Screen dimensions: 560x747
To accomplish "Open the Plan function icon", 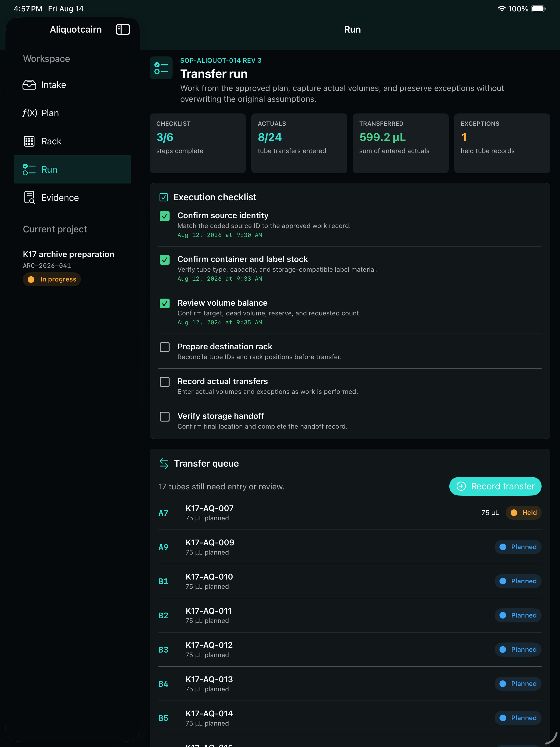I will point(29,113).
